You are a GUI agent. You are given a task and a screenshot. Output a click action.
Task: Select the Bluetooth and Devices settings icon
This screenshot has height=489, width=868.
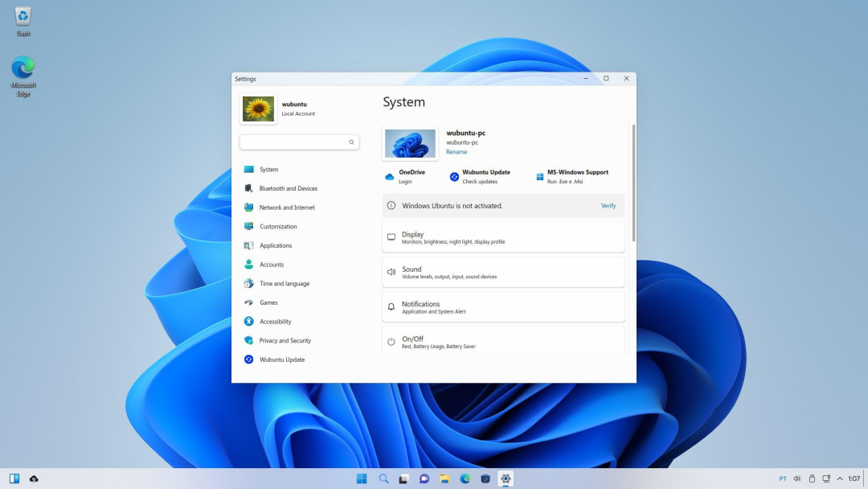point(248,188)
